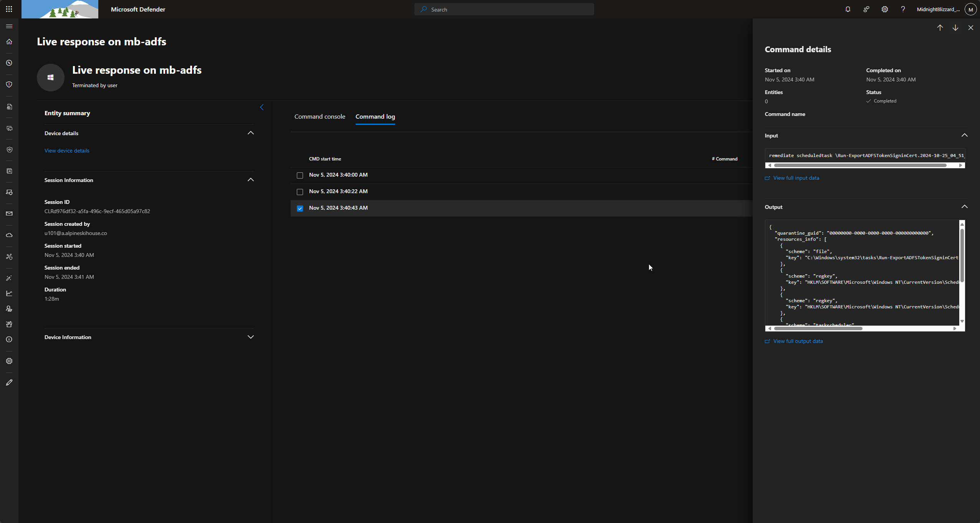Open the Email & collaboration mail icon

[9, 214]
